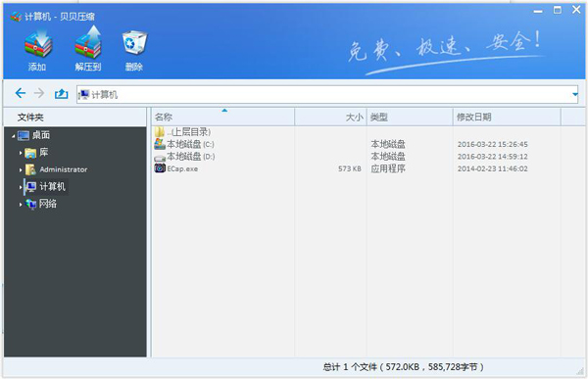Viewport: 588px width, 379px height.
Task: Open the address bar dropdown arrow
Action: [x=575, y=94]
